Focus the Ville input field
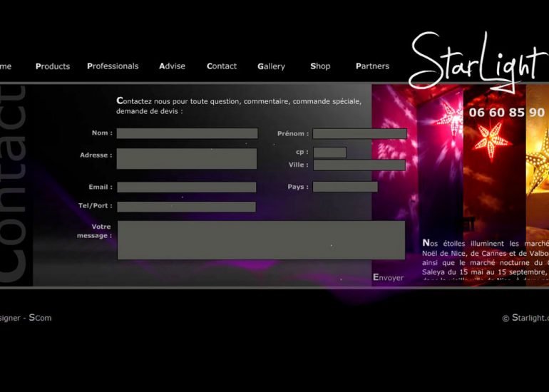This screenshot has width=549, height=392. point(359,165)
